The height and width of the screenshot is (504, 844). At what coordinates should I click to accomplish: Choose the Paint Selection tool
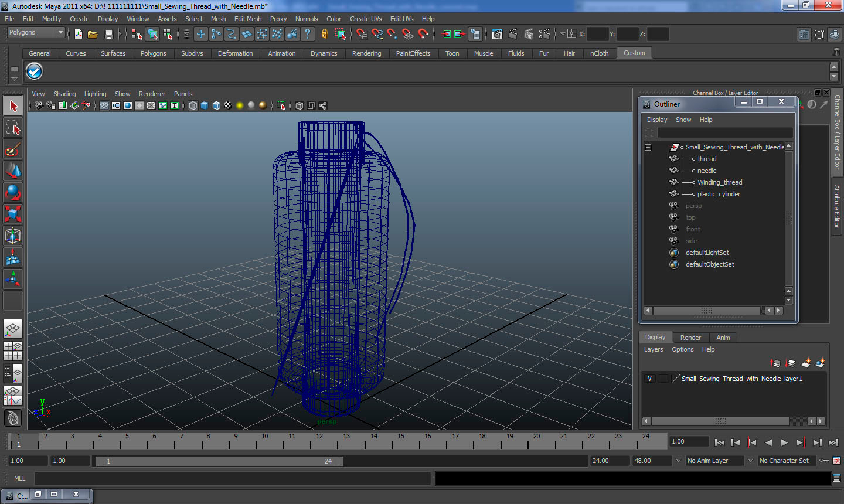13,149
